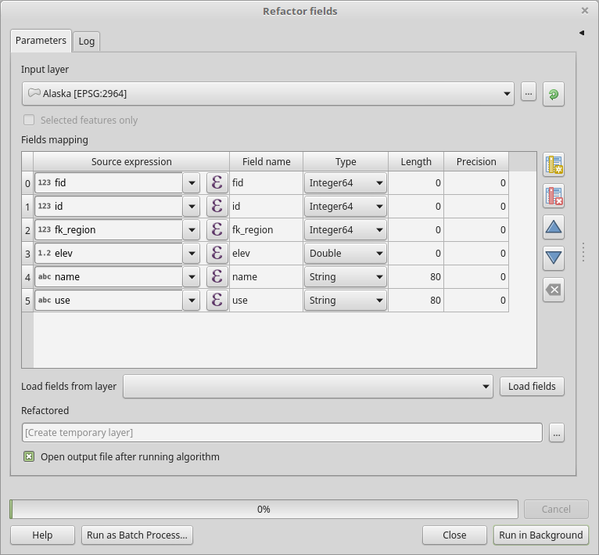The height and width of the screenshot is (555, 599).
Task: Click Run as Batch Process button
Action: tap(137, 535)
